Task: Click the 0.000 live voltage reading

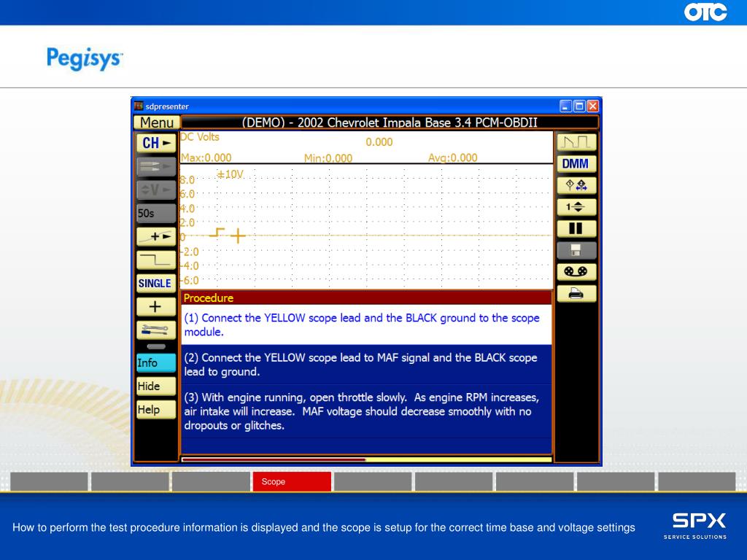Action: pyautogui.click(x=379, y=142)
